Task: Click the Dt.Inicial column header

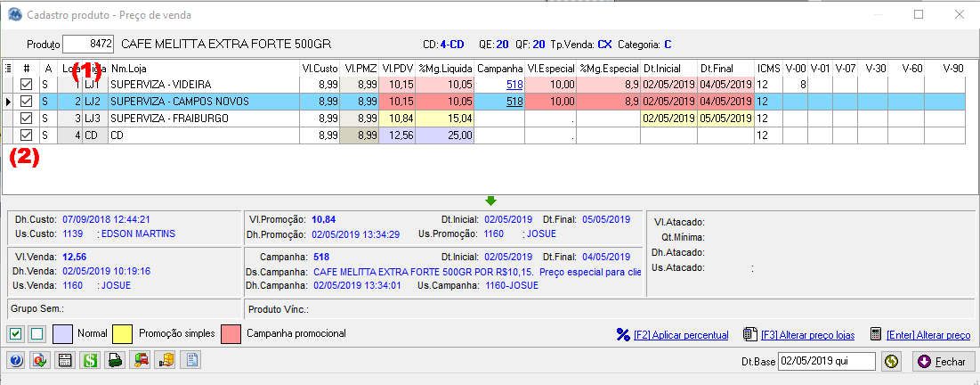Action: point(668,68)
